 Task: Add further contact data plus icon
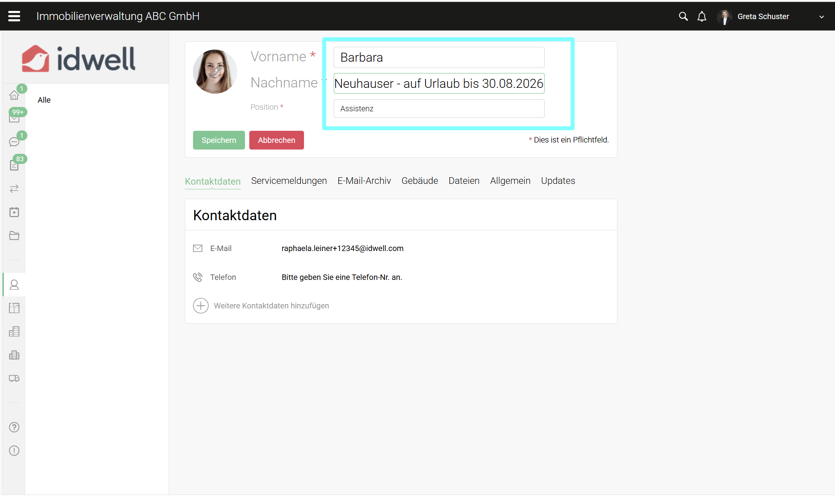point(201,306)
